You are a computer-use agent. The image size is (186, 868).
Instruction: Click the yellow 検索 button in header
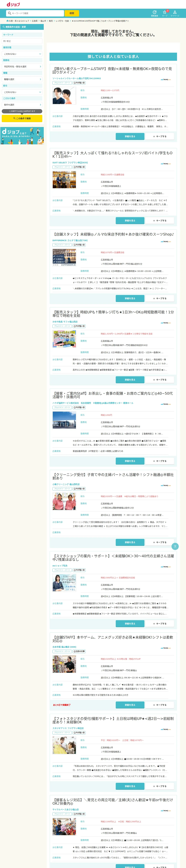pos(72,13)
